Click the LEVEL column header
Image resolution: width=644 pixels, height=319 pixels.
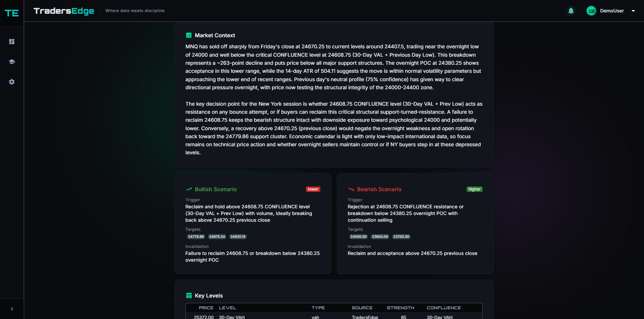[227, 308]
